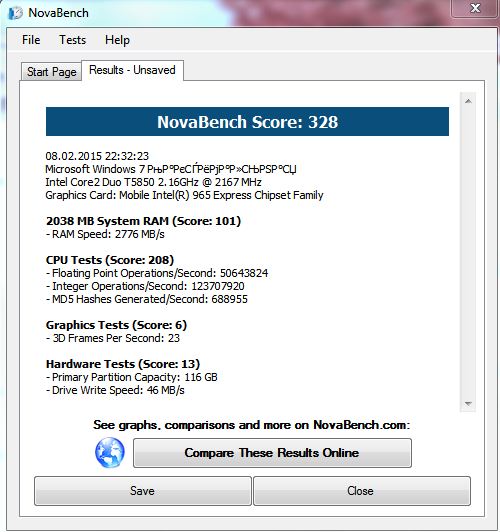The height and width of the screenshot is (532, 500).
Task: Click the NovaBench Score 328 banner
Action: pos(247,122)
